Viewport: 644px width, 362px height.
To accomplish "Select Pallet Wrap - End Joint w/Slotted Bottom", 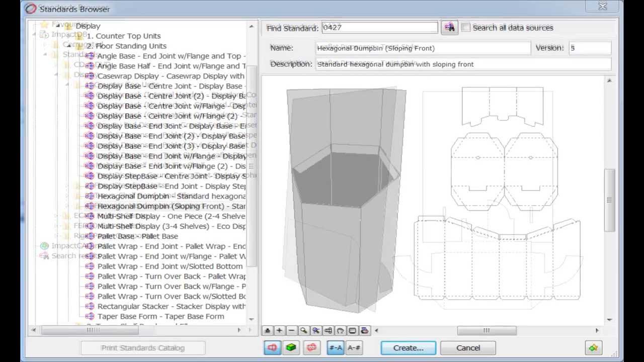I will pyautogui.click(x=170, y=266).
